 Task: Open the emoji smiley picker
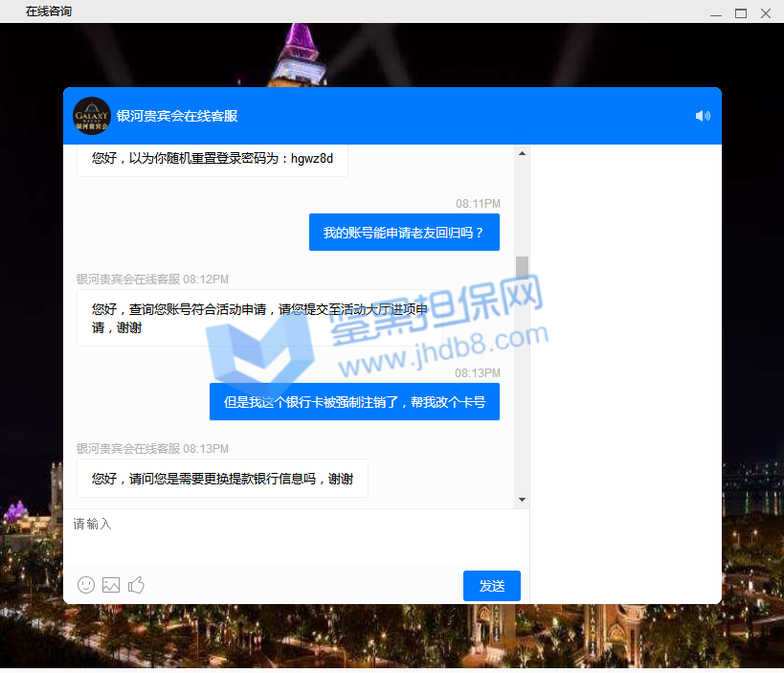tap(86, 584)
